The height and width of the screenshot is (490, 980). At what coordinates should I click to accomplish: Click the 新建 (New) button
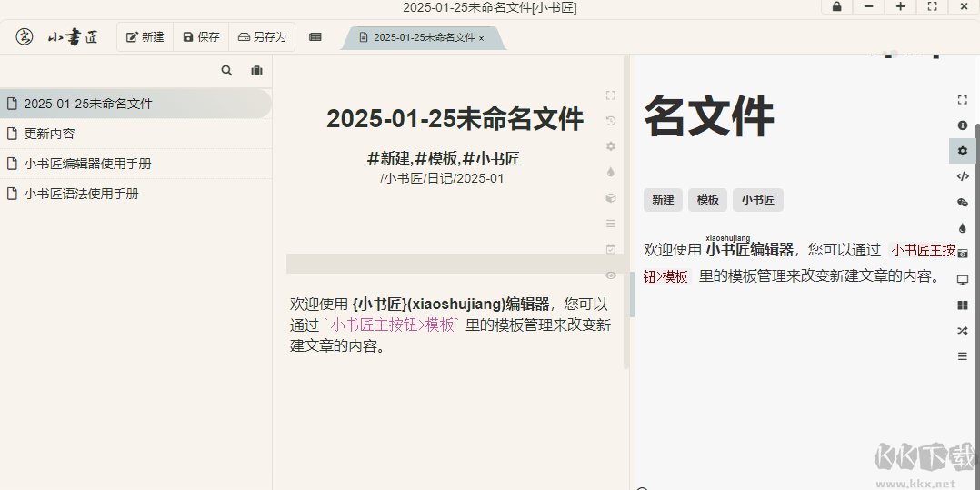[x=145, y=37]
